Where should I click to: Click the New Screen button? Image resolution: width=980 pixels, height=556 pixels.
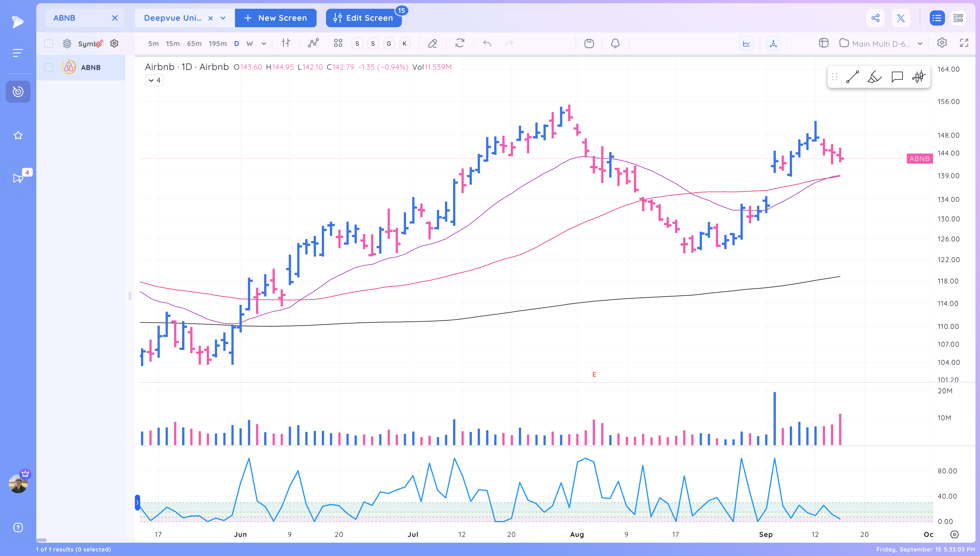click(x=275, y=18)
